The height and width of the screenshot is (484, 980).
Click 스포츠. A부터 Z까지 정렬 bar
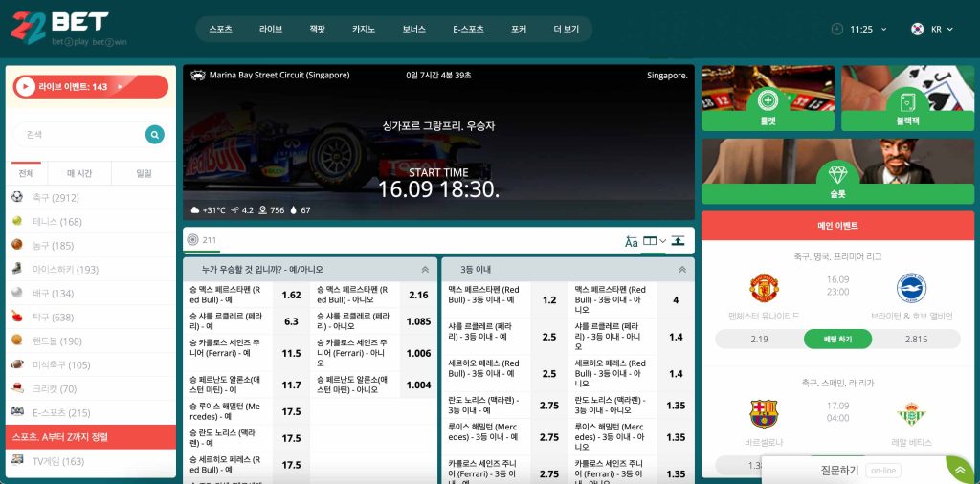(x=91, y=437)
